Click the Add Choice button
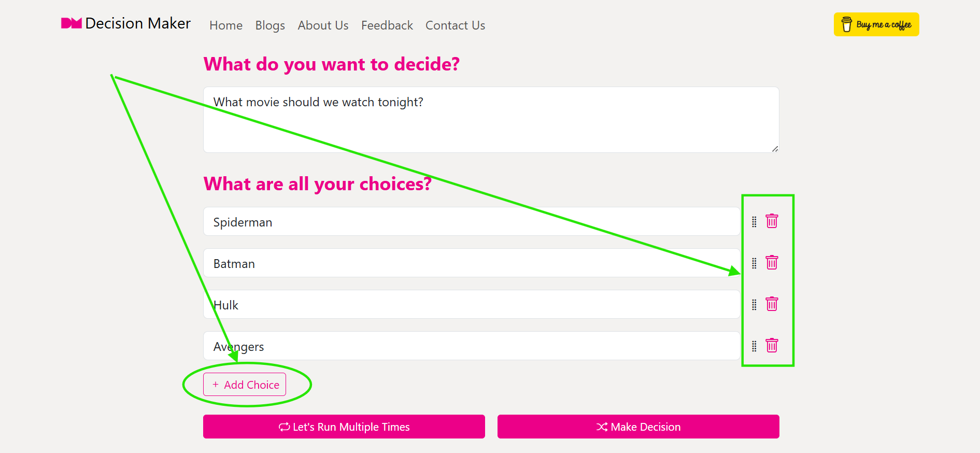This screenshot has width=980, height=453. tap(244, 384)
